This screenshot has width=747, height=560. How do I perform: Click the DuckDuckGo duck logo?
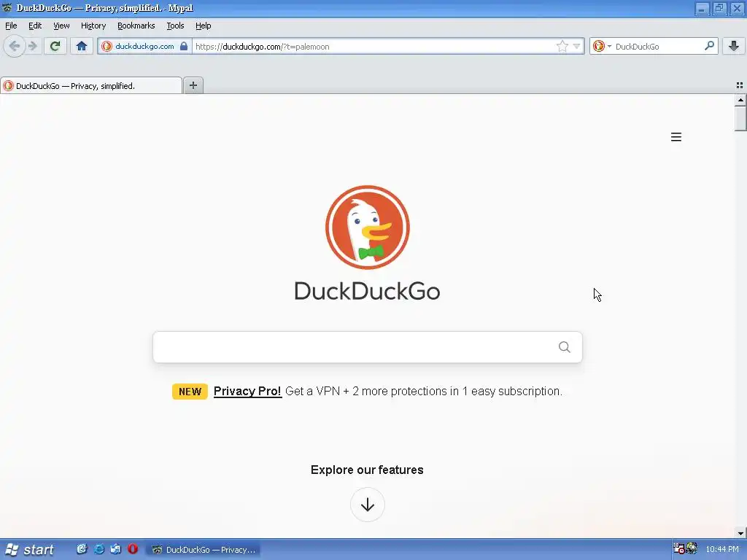[x=368, y=227]
